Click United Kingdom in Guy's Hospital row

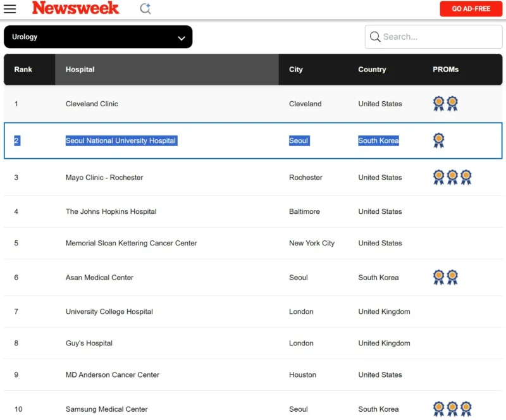(384, 343)
